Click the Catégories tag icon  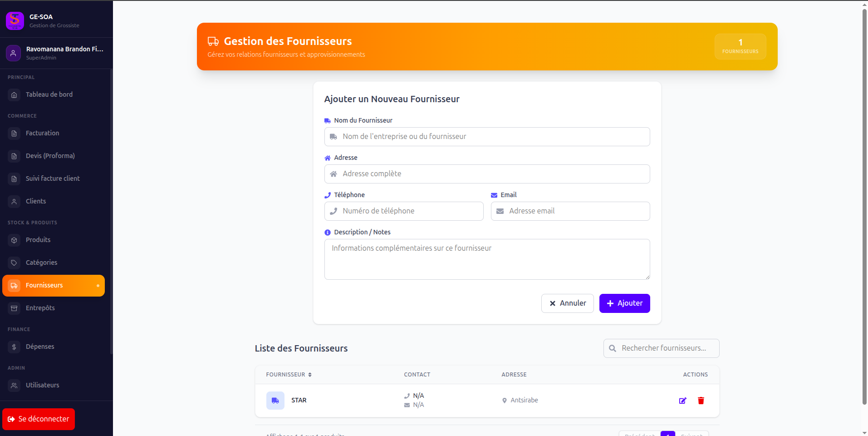coord(14,263)
